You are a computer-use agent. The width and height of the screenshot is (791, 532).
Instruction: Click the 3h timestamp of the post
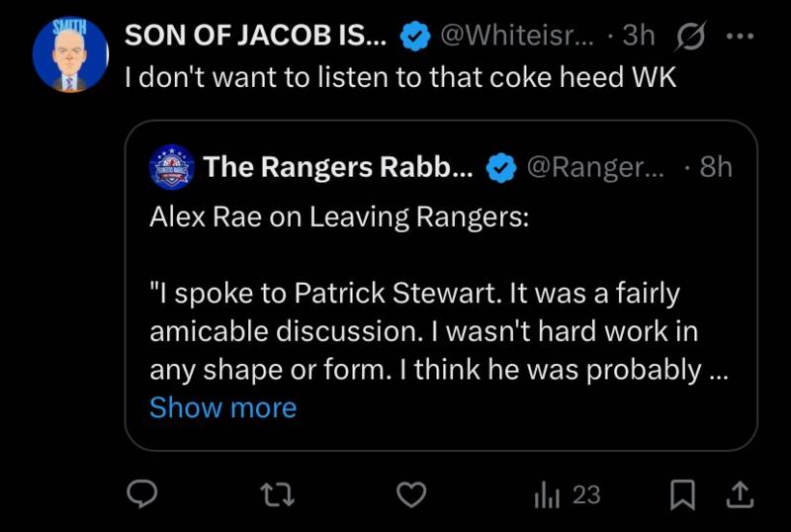pos(640,36)
